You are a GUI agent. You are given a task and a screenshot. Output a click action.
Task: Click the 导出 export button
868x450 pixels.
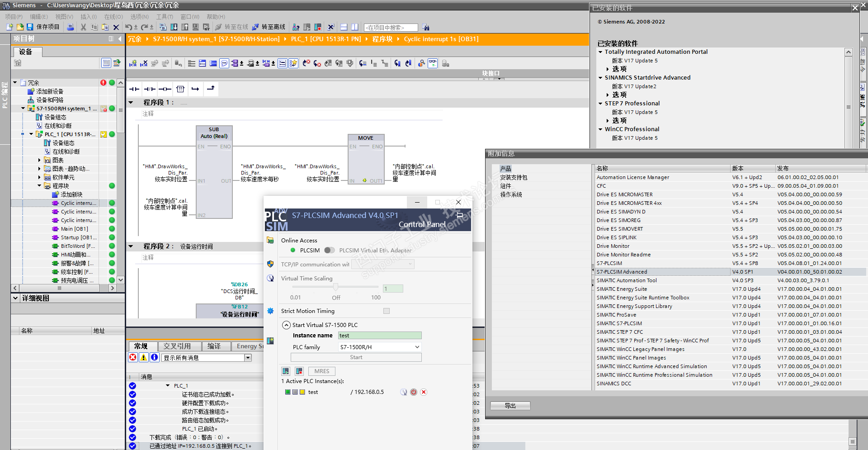[510, 406]
